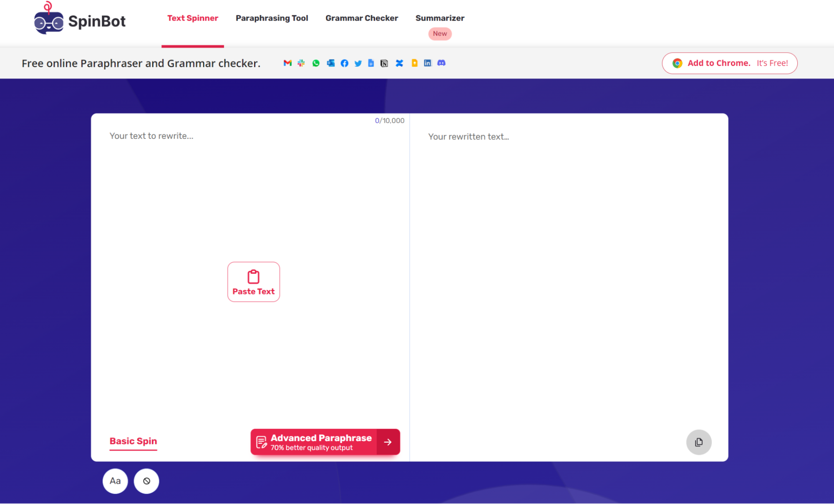Image resolution: width=834 pixels, height=504 pixels.
Task: Click the Gmail icon
Action: point(287,63)
